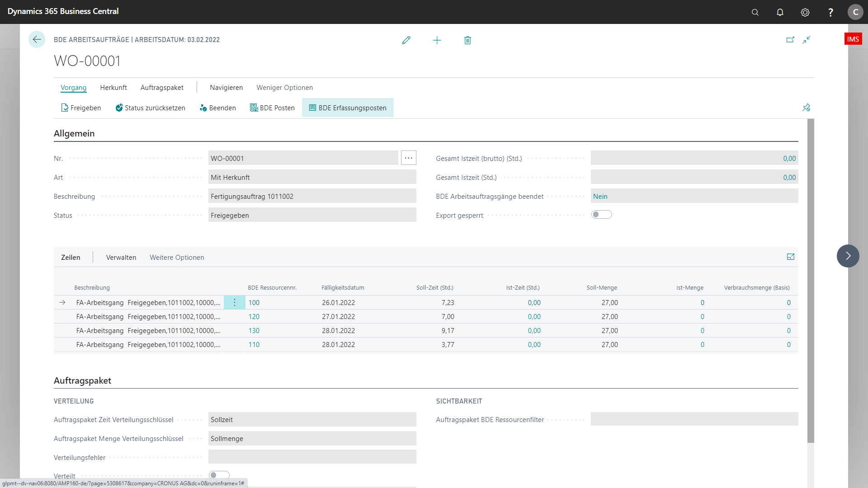Screen dimensions: 868x488
Task: Open BDE resource link 130
Action: (254, 331)
